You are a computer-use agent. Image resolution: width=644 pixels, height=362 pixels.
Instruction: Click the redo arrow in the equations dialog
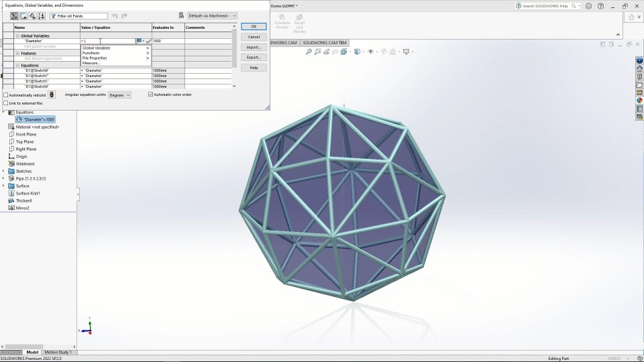click(124, 16)
